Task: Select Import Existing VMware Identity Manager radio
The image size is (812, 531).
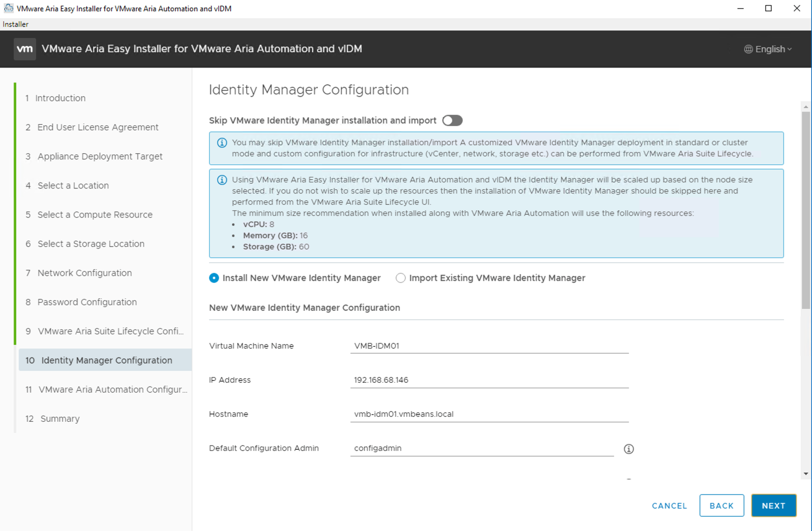Action: point(401,278)
